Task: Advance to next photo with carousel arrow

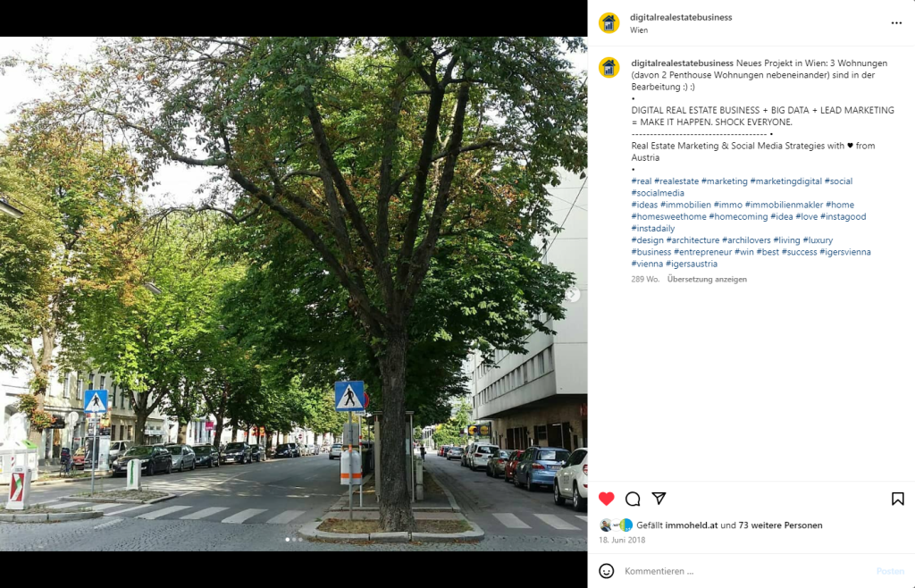Action: pos(573,295)
